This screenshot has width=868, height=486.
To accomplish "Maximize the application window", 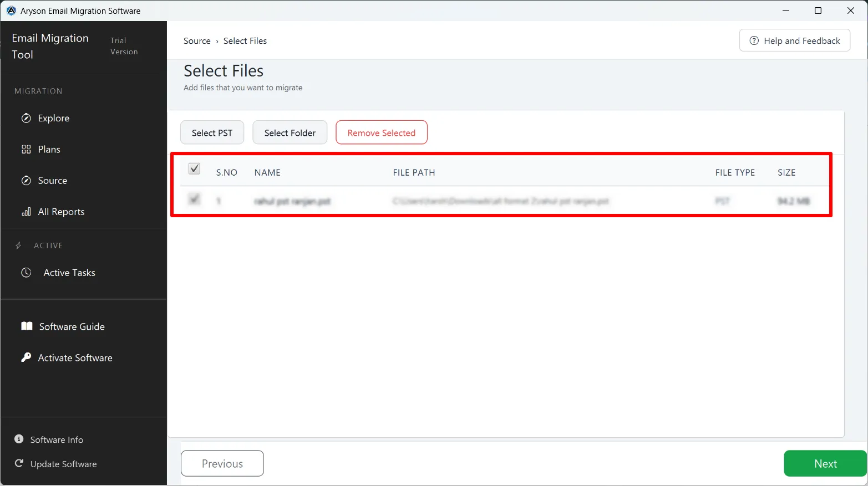I will coord(818,11).
